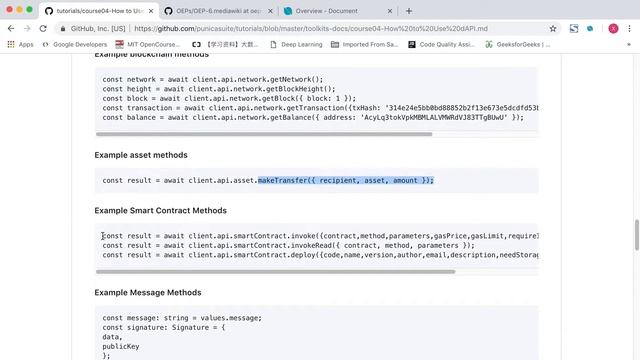Open the bookmark with Chinese characters
Image resolution: width=640 pixels, height=360 pixels.
click(x=225, y=44)
